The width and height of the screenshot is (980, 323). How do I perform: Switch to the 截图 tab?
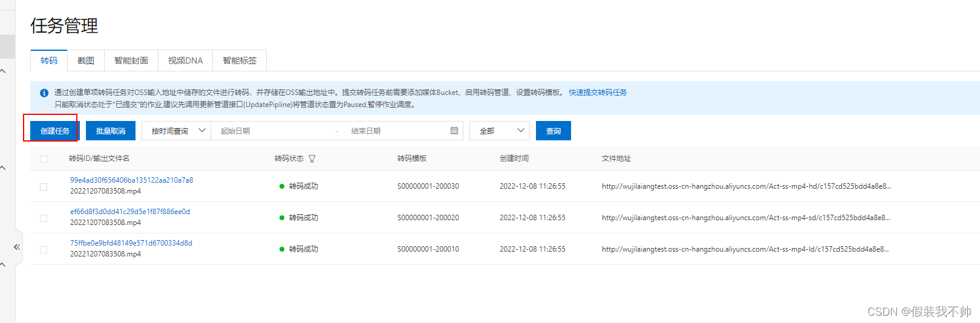(86, 60)
